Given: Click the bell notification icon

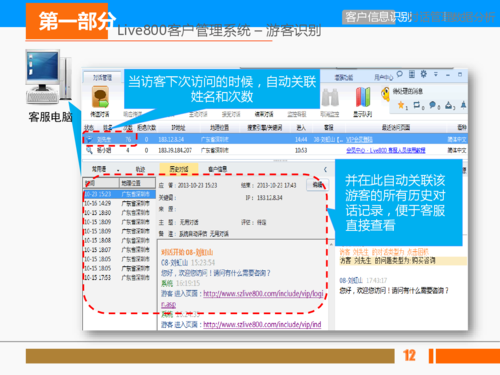Looking at the screenshot, I should click(463, 105).
